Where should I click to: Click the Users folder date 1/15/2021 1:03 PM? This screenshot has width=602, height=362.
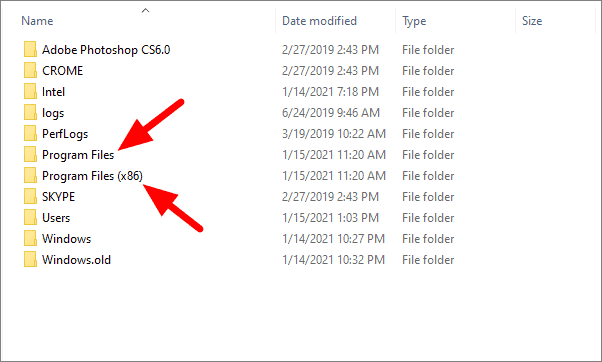(331, 218)
